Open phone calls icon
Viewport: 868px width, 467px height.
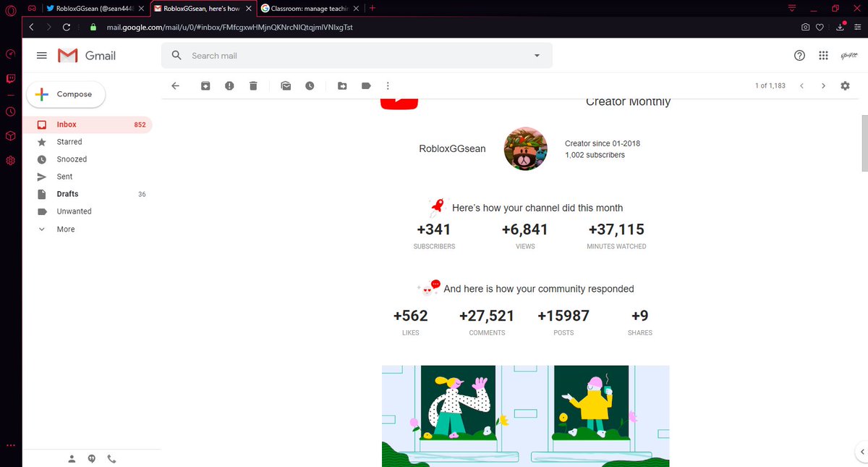point(111,458)
